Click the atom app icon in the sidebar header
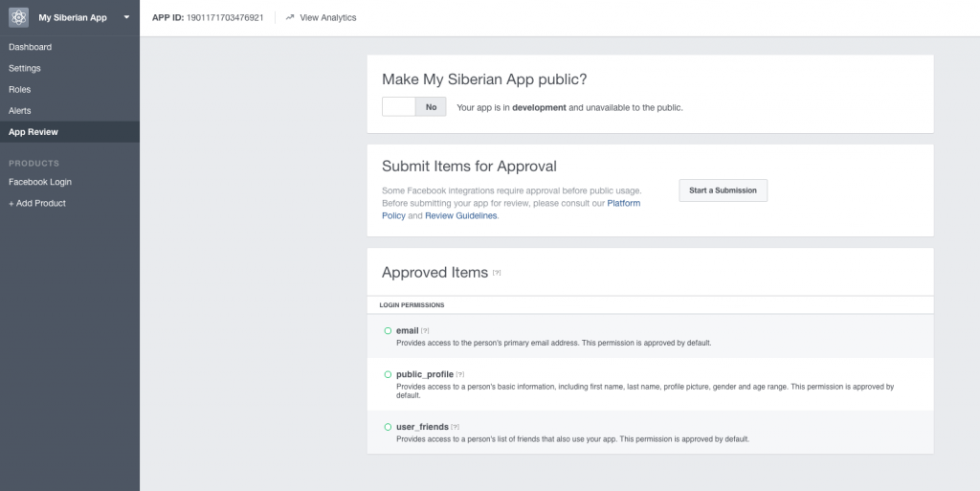The width and height of the screenshot is (980, 491). pyautogui.click(x=18, y=17)
